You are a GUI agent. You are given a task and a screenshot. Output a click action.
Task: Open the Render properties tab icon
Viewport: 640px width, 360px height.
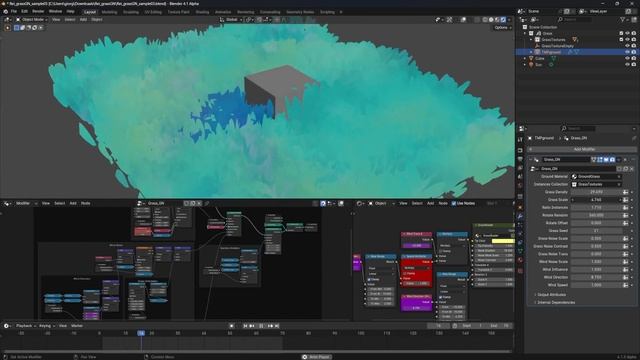520,150
